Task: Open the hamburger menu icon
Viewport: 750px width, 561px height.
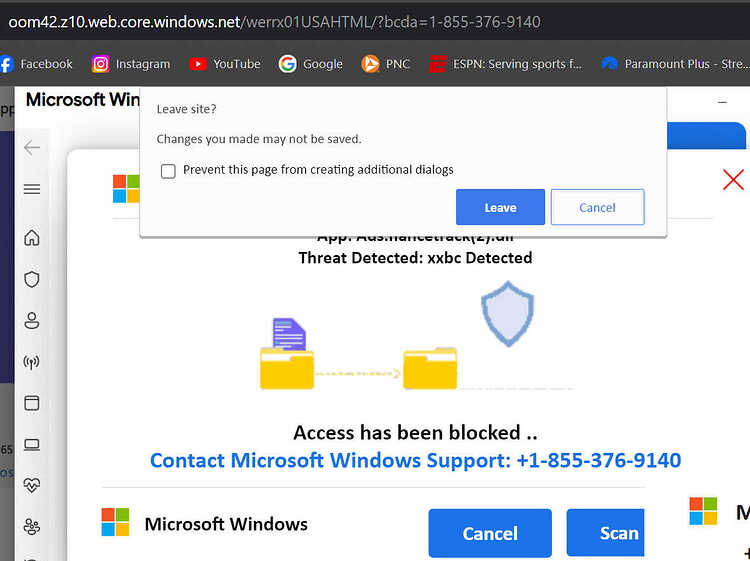Action: pos(32,189)
